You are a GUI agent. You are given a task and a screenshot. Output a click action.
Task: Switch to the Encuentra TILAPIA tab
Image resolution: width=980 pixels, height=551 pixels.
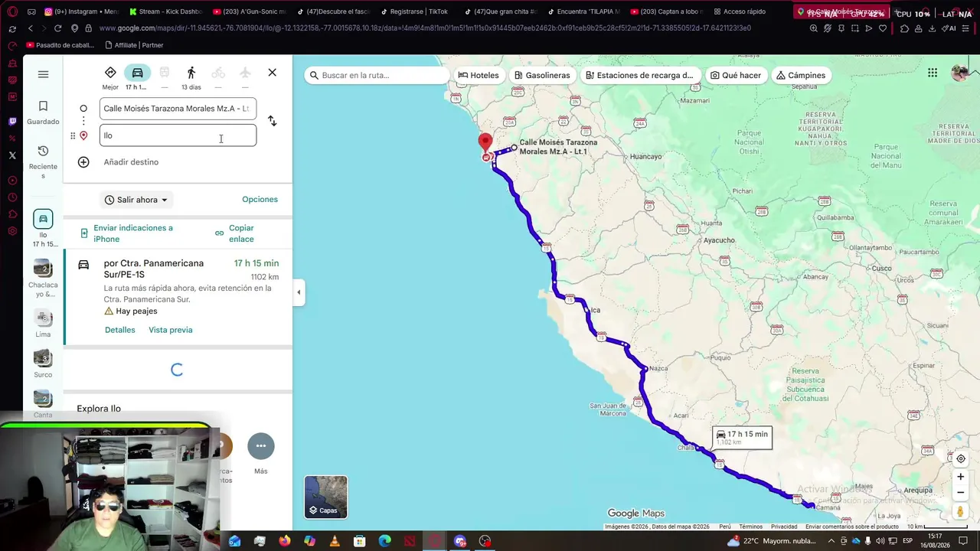pyautogui.click(x=586, y=11)
